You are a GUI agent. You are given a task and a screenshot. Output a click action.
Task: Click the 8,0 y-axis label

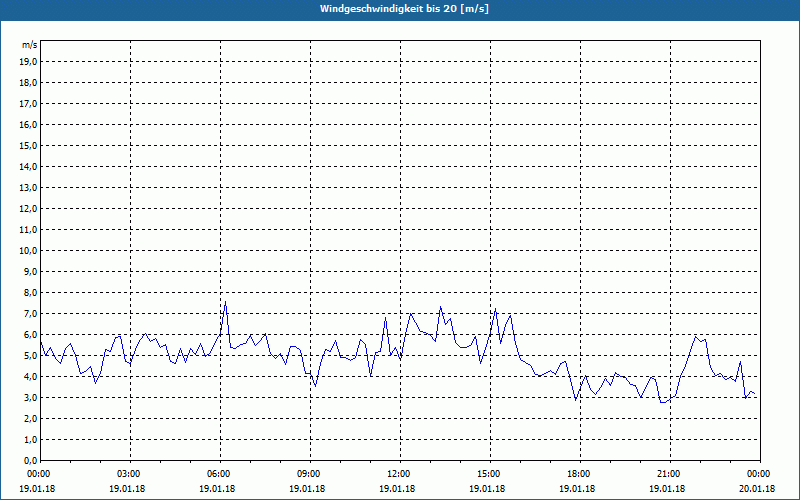pyautogui.click(x=30, y=292)
